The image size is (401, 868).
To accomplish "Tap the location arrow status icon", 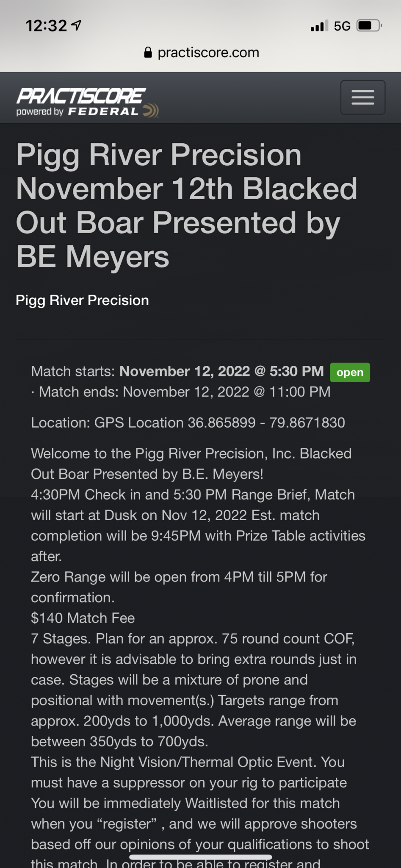I will coord(76,25).
